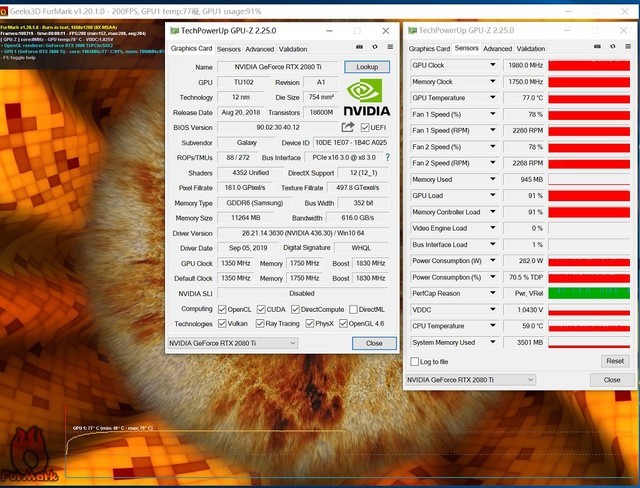Toggle the Ray Tracing checkbox

(260, 324)
